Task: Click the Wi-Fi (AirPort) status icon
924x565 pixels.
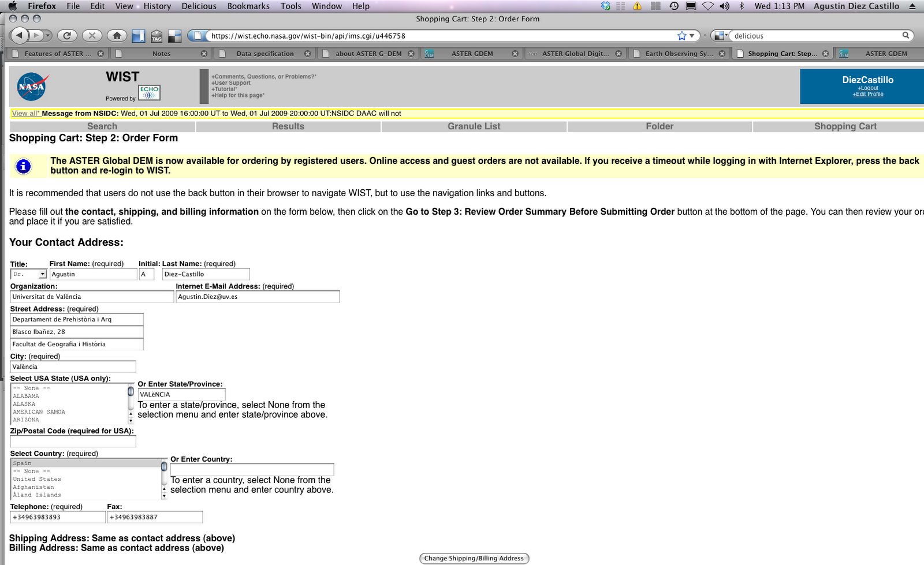Action: [x=708, y=6]
